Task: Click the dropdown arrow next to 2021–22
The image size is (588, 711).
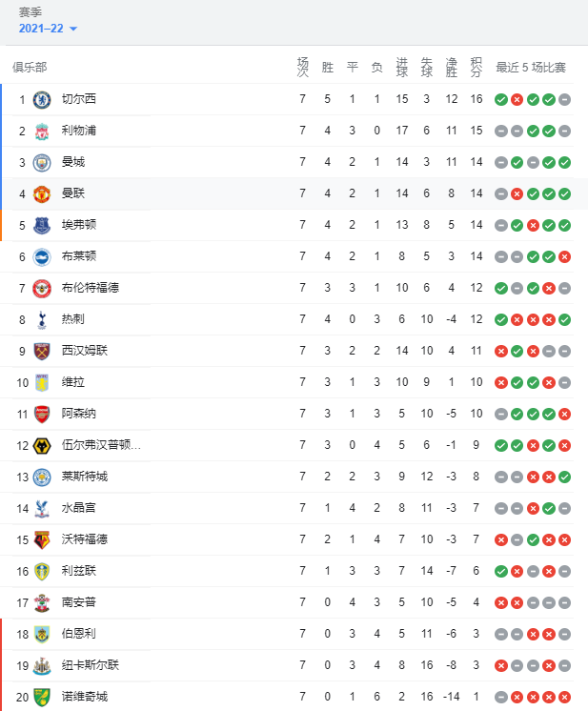Action: 73,29
